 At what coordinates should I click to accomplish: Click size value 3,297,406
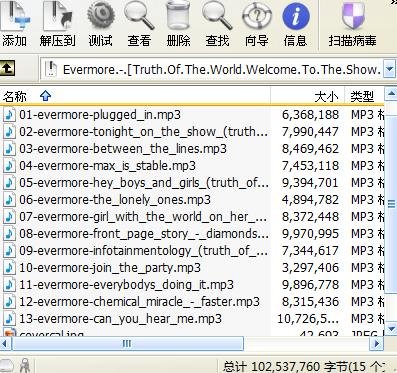(310, 268)
